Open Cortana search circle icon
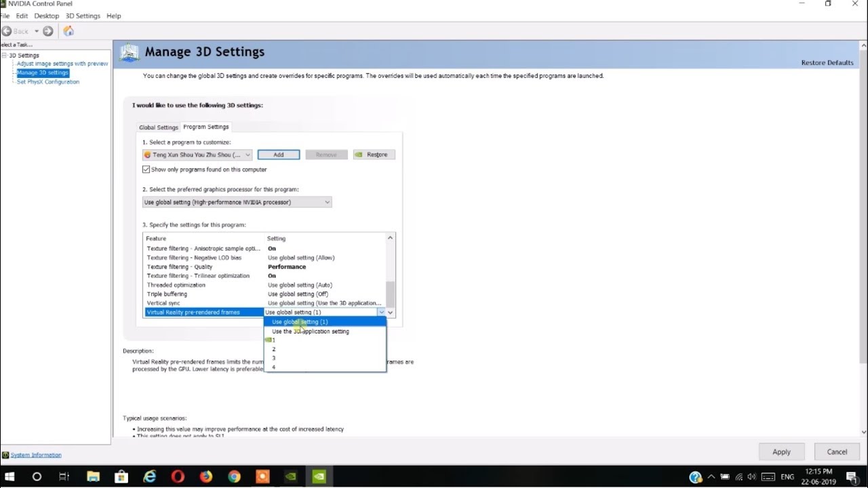This screenshot has height=488, width=868. [37, 476]
